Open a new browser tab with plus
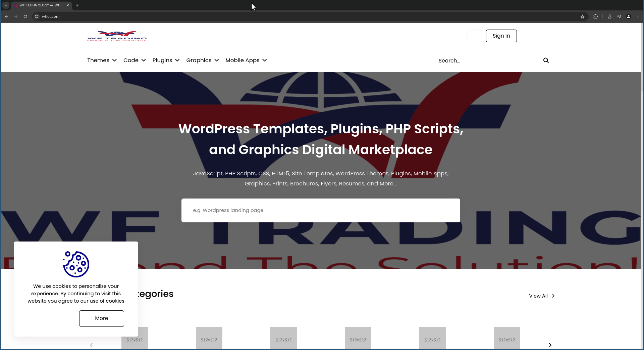 point(77,5)
